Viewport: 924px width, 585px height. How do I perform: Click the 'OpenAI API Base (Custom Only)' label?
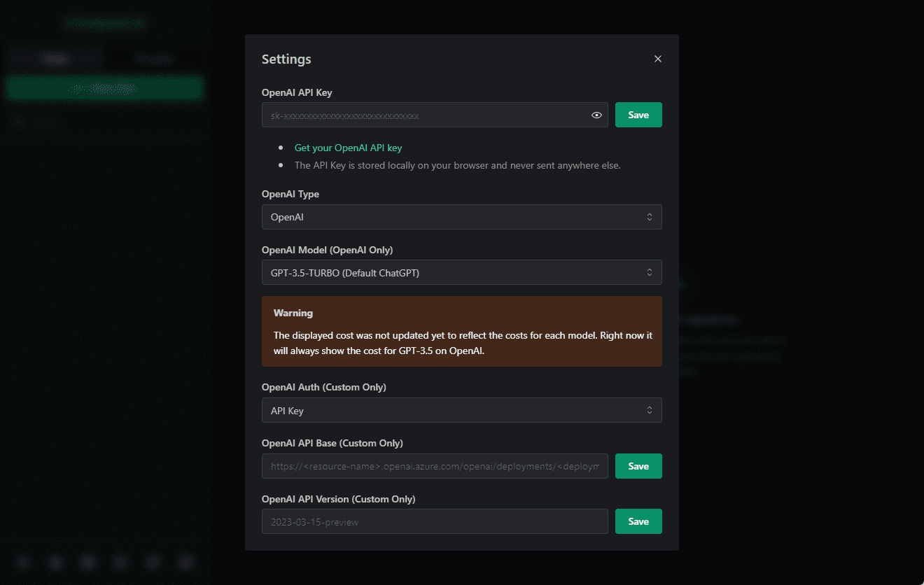pos(332,443)
